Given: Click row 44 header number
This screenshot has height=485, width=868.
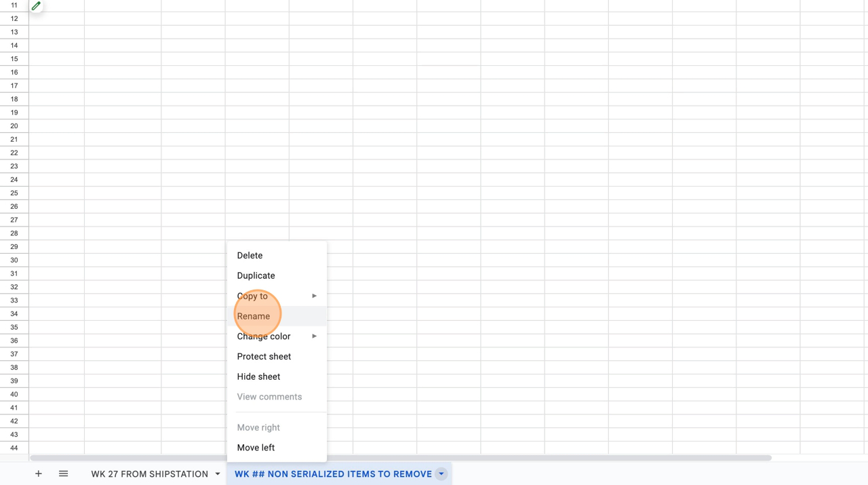Looking at the screenshot, I should click(14, 448).
